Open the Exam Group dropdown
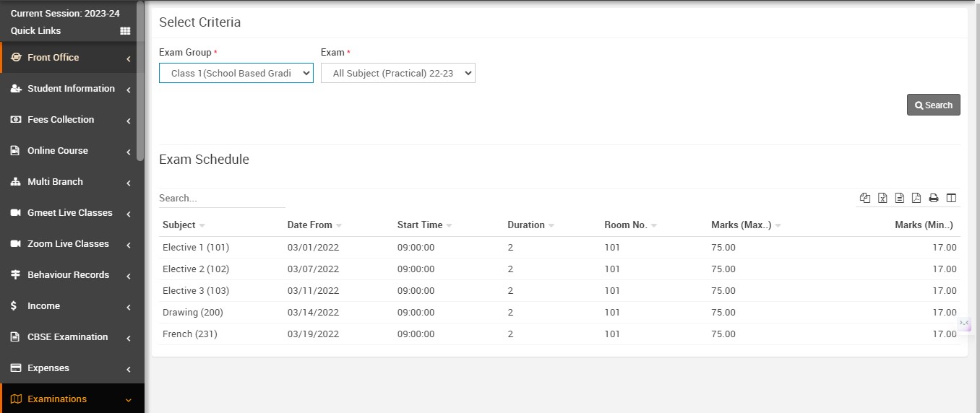 coord(236,73)
